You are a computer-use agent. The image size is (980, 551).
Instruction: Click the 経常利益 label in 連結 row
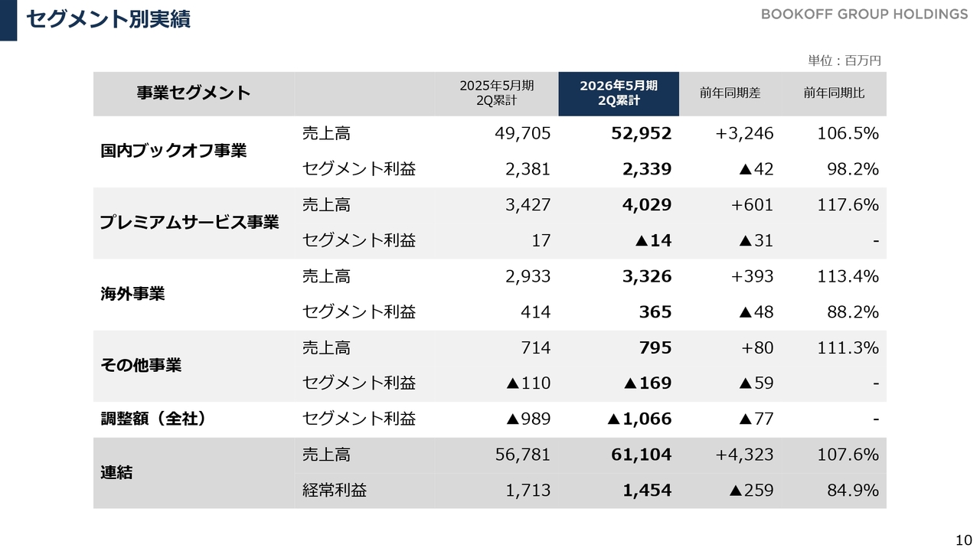pyautogui.click(x=335, y=491)
